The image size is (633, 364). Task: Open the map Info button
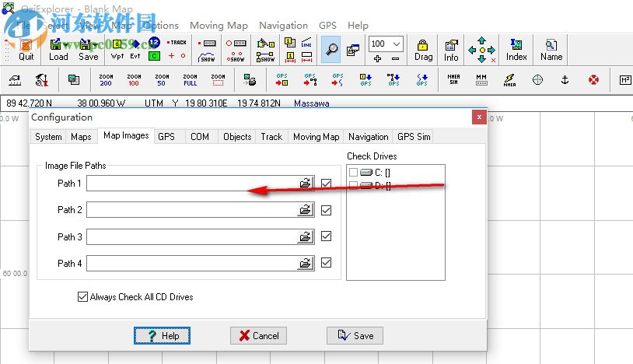pos(451,50)
